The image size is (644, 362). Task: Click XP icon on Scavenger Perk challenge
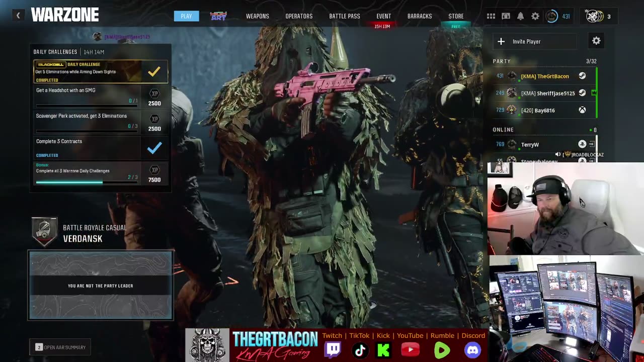pyautogui.click(x=154, y=119)
